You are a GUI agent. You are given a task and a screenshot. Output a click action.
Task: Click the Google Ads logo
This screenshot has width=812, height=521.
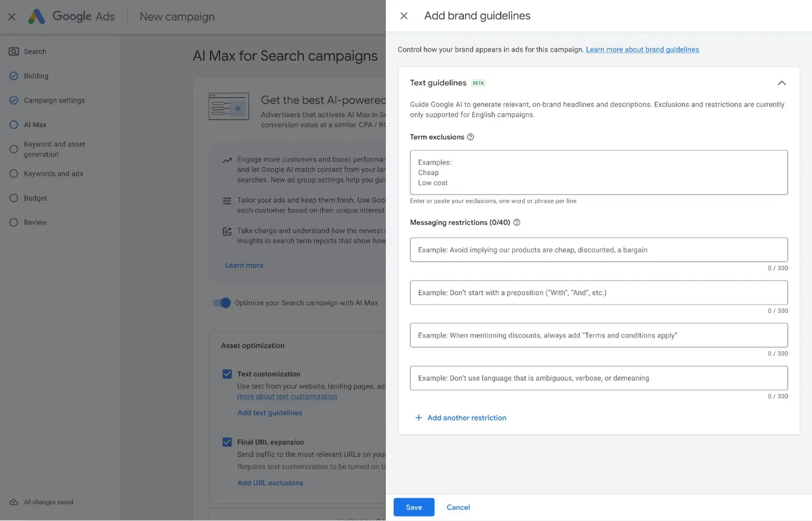point(71,16)
